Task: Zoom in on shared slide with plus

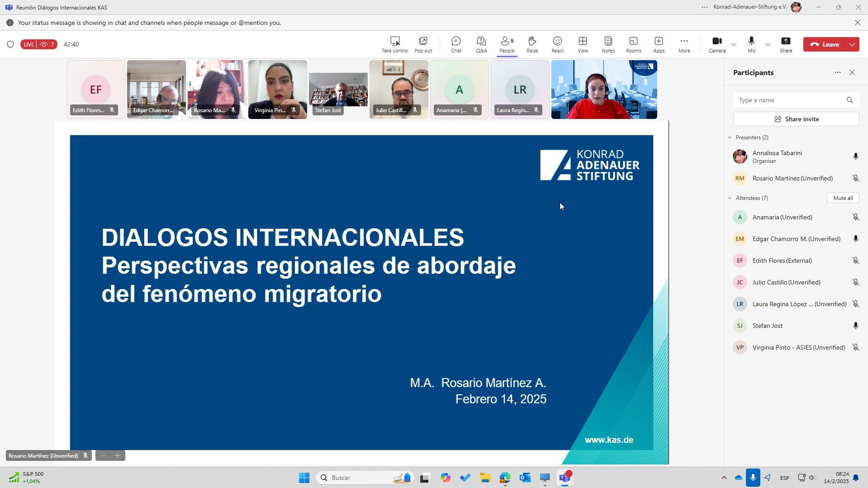Action: [118, 455]
